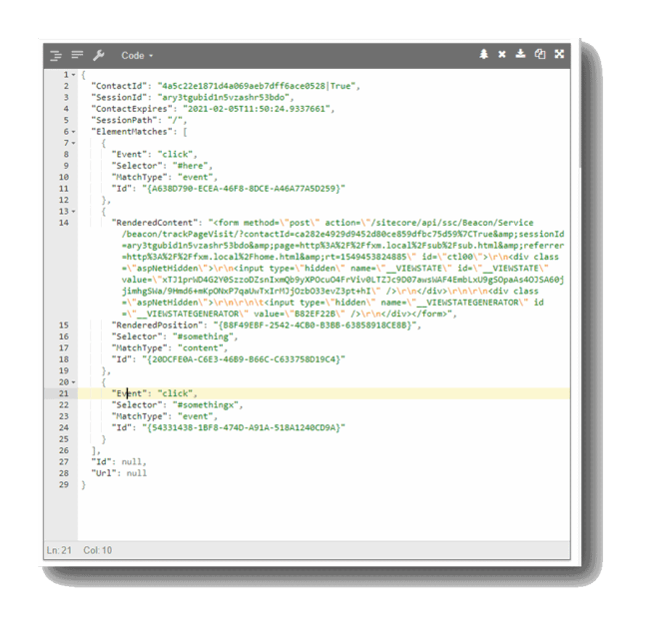Click the "Url" null value on line 28
This screenshot has width=659, height=644.
[137, 473]
